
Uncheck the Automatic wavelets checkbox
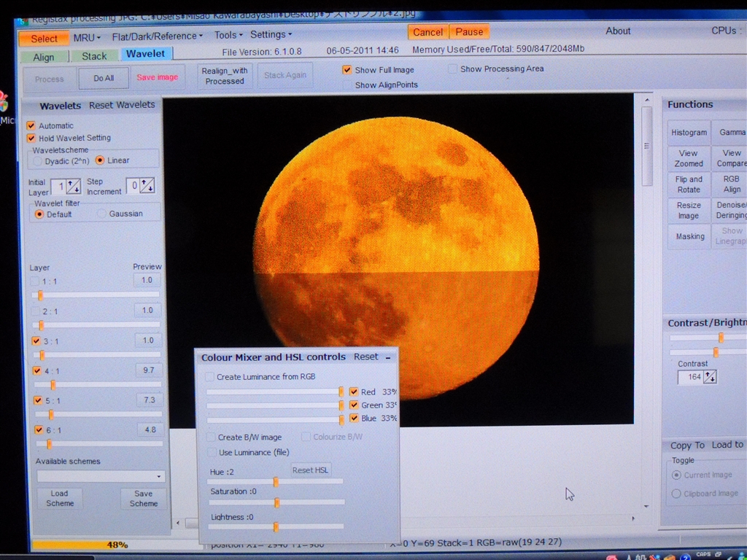point(31,125)
